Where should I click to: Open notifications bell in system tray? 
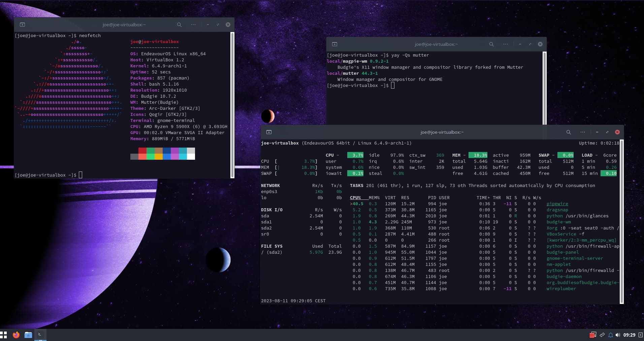tap(610, 335)
